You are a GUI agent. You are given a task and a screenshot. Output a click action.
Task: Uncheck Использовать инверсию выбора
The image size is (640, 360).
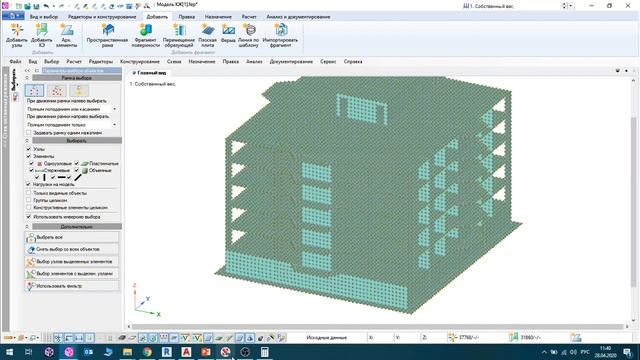coord(29,217)
